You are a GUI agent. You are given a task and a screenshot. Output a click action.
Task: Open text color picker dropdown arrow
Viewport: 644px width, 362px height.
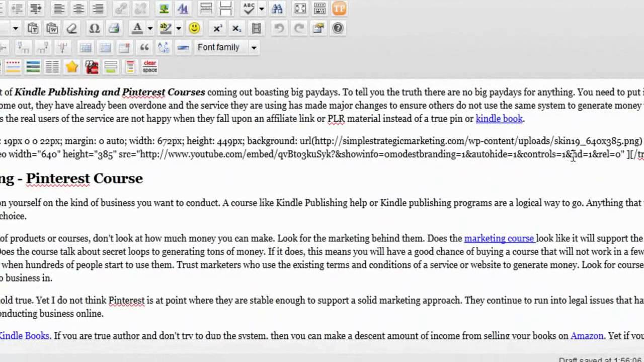(x=149, y=28)
